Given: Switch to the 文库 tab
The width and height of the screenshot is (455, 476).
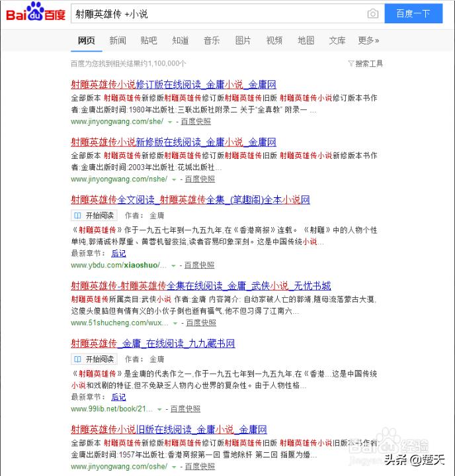Looking at the screenshot, I should coord(337,40).
